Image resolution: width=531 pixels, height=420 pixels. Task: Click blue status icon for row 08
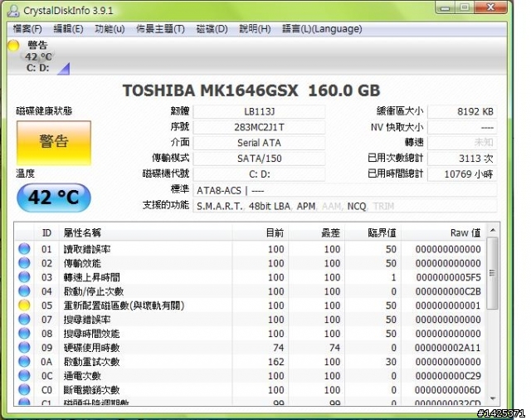(x=24, y=334)
